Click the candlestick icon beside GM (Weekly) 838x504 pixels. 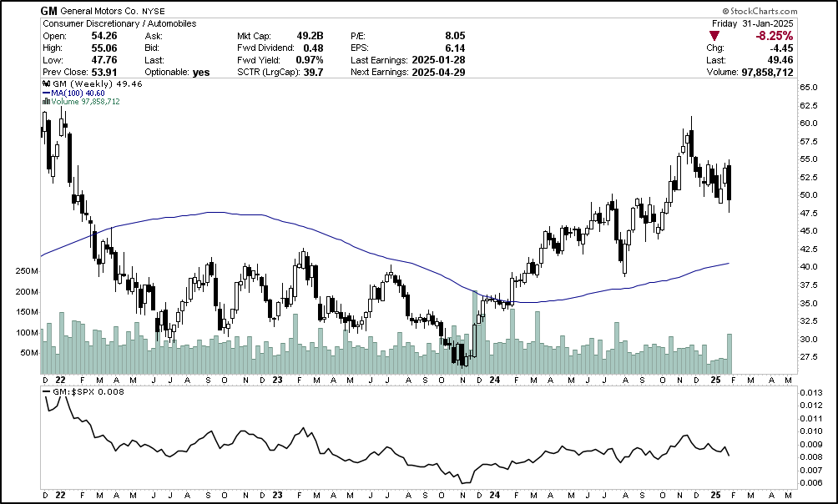pos(47,84)
